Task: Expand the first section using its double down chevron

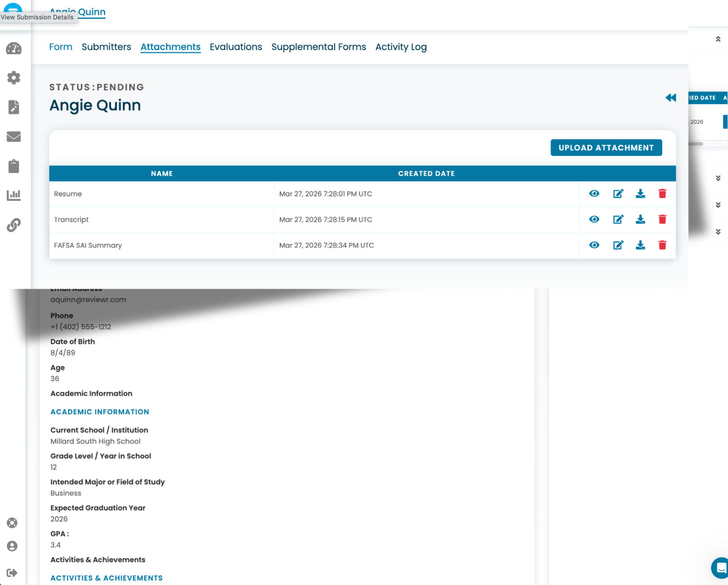Action: [x=719, y=178]
